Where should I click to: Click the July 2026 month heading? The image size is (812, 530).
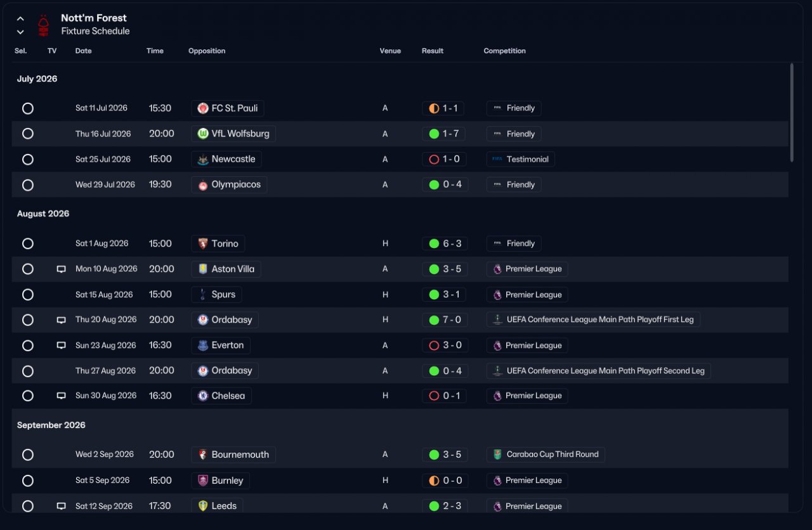click(x=37, y=79)
